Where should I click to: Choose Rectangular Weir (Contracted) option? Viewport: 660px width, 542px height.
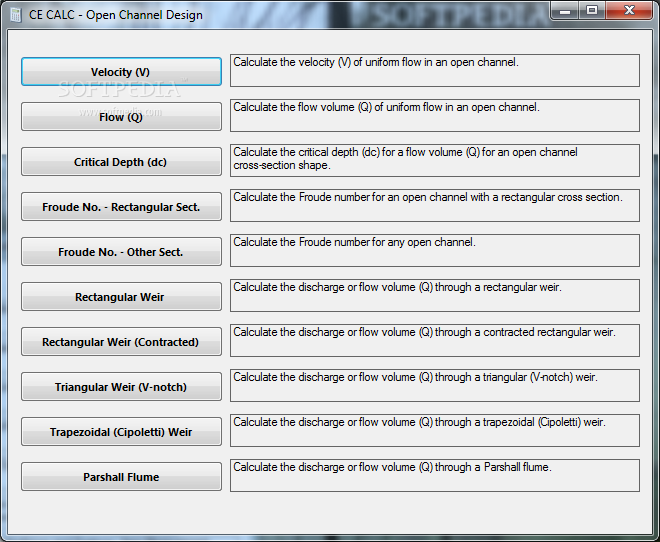(121, 342)
